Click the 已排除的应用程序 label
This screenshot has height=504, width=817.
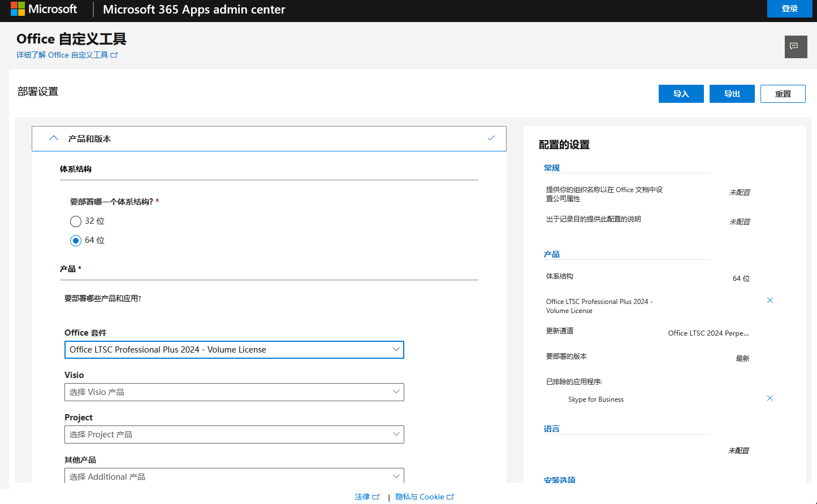[574, 382]
